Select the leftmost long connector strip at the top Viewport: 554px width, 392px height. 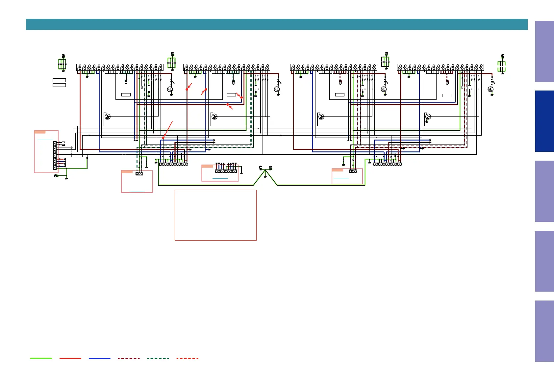pyautogui.click(x=120, y=67)
